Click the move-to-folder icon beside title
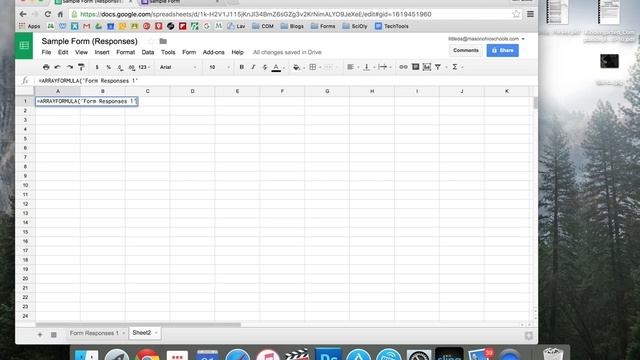Screen dimensions: 640x360 (163, 41)
